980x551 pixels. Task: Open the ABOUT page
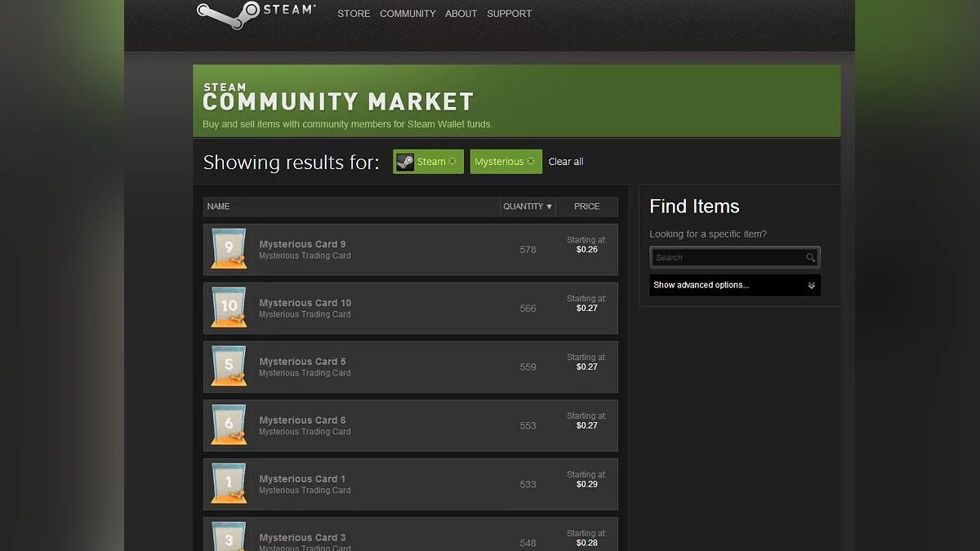[461, 14]
